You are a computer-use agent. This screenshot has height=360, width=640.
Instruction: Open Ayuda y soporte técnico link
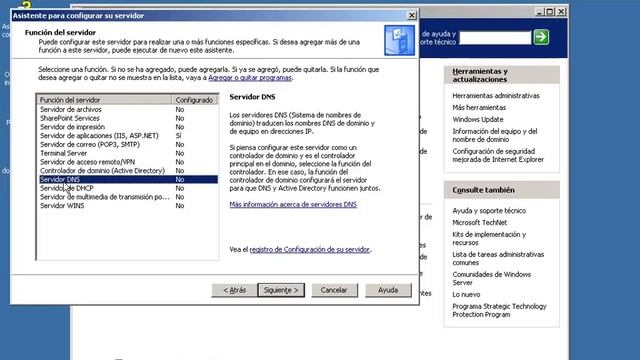click(489, 211)
